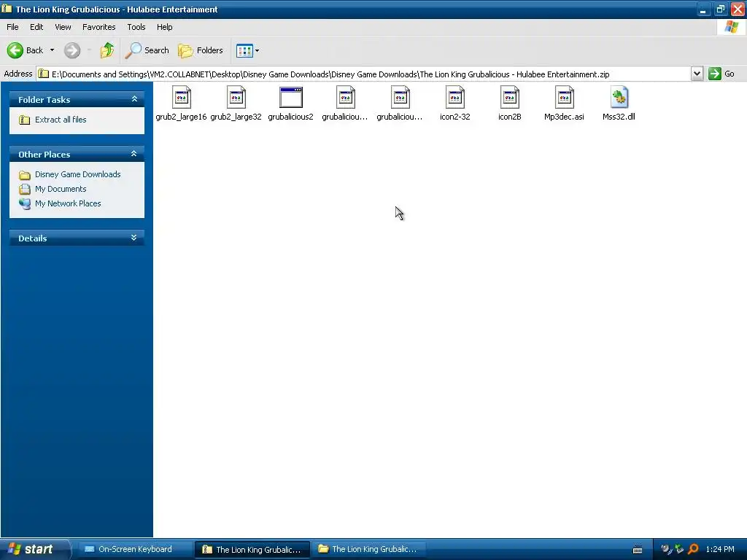Click the first system tray icon
747x560 pixels.
click(666, 549)
